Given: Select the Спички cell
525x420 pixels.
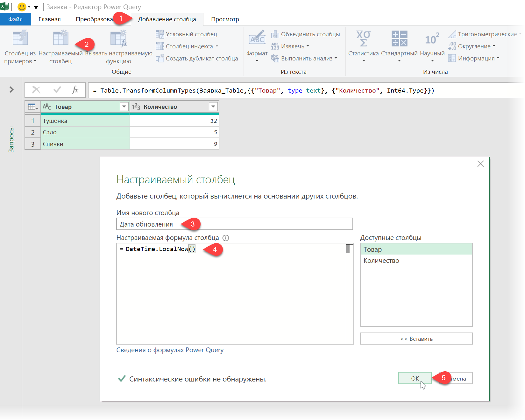Looking at the screenshot, I should click(85, 144).
